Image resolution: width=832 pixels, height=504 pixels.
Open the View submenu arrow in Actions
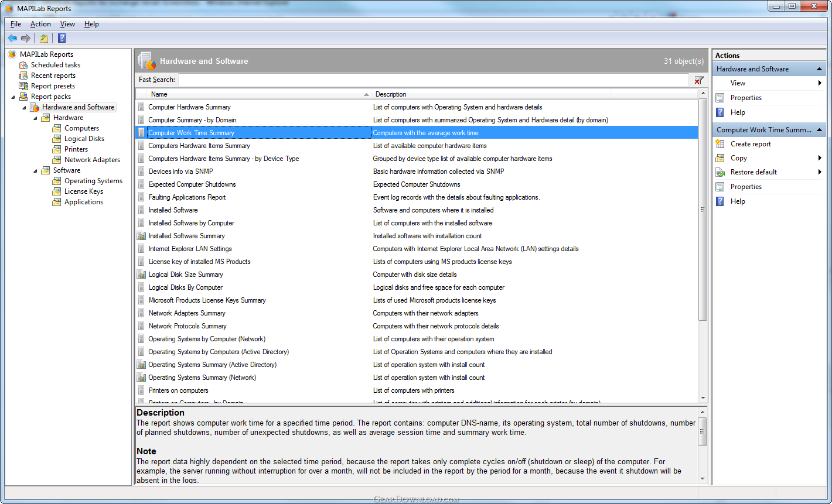[820, 83]
